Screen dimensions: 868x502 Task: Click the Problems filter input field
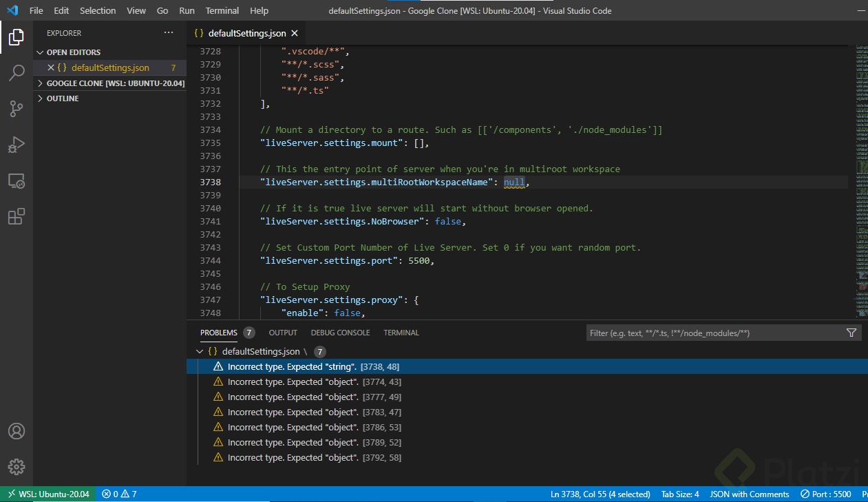714,333
